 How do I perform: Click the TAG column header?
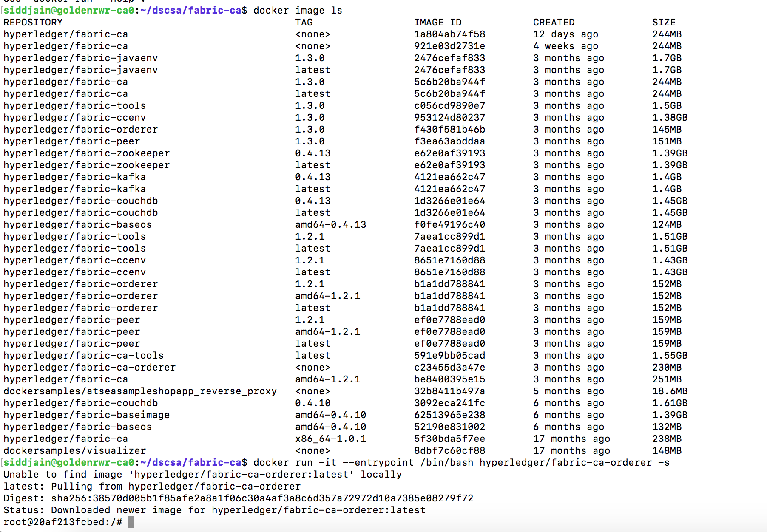(304, 22)
